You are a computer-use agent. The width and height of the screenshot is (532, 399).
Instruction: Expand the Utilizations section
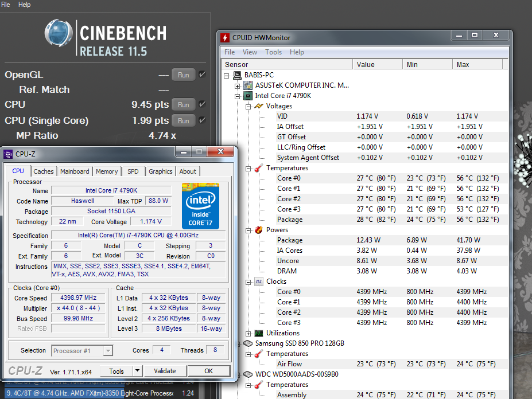coord(248,334)
